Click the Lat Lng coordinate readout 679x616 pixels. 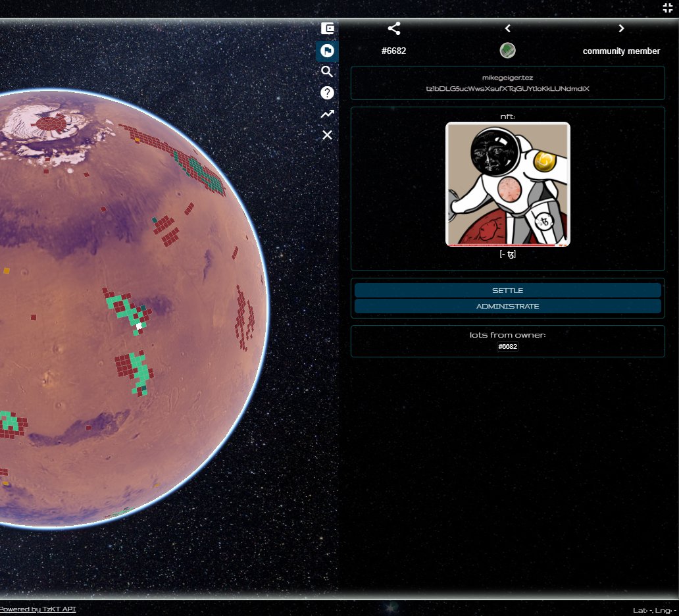[x=655, y=610]
